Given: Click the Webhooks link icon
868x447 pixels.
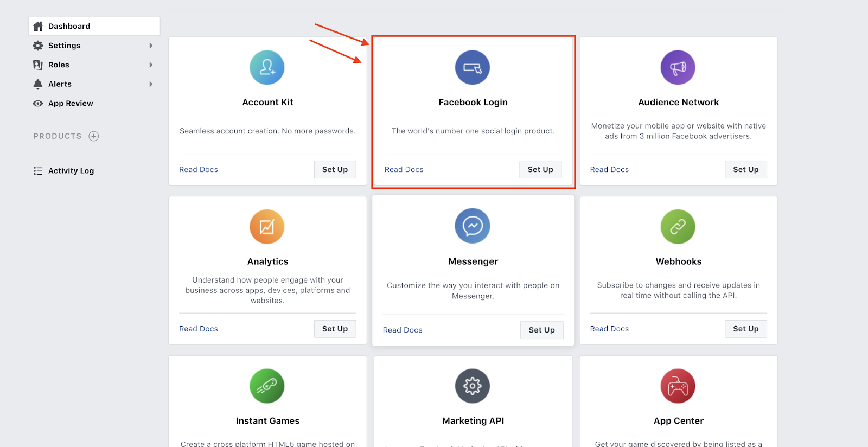Looking at the screenshot, I should tap(678, 227).
